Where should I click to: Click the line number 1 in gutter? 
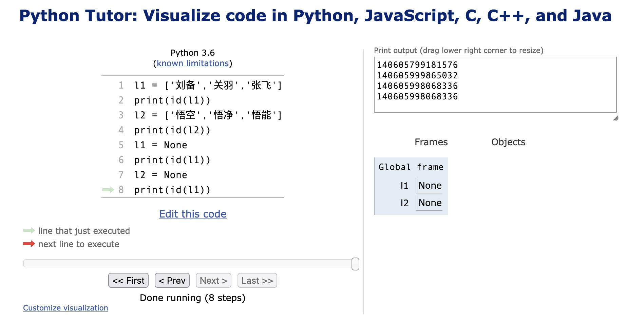pos(121,85)
